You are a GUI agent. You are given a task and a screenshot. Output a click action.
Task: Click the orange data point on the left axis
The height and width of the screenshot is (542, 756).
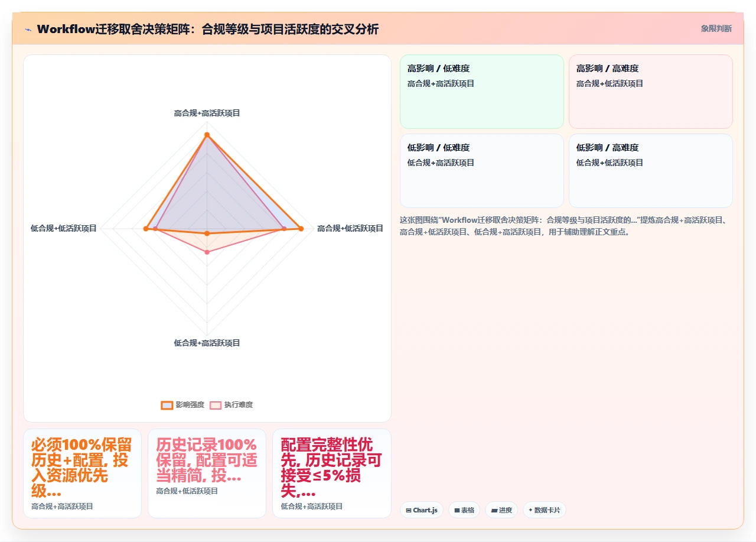pyautogui.click(x=146, y=229)
